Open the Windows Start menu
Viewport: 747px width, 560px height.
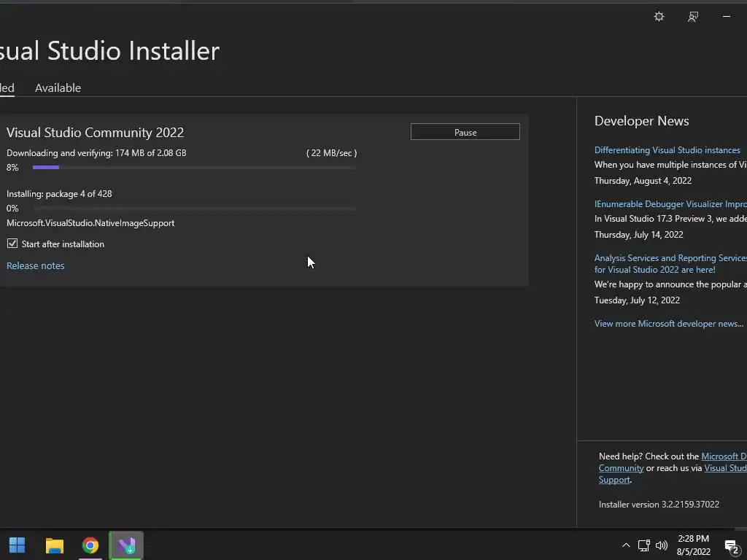[18, 545]
